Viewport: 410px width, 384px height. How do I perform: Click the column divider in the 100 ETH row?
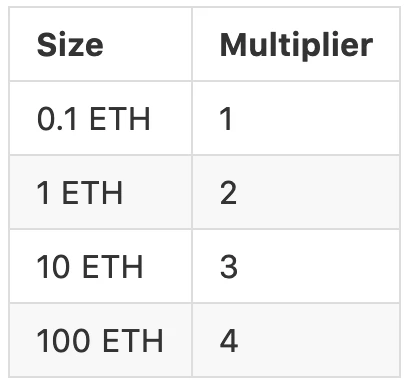click(x=192, y=340)
